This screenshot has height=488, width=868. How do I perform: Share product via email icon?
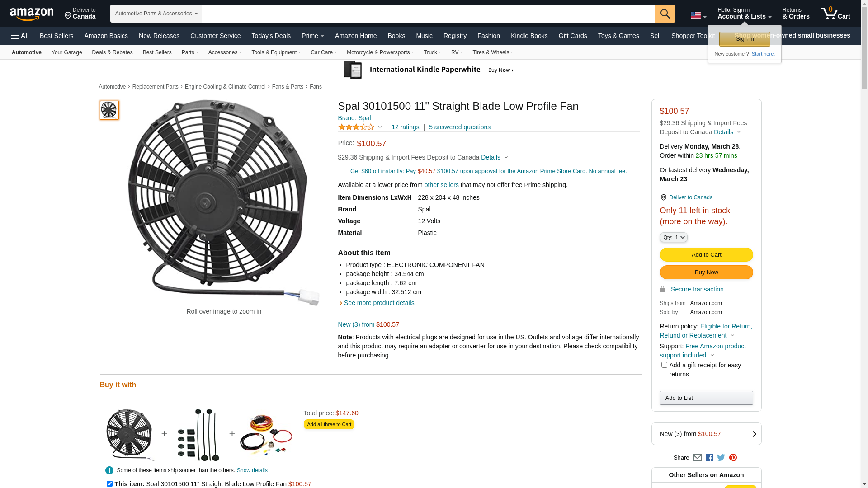[697, 458]
